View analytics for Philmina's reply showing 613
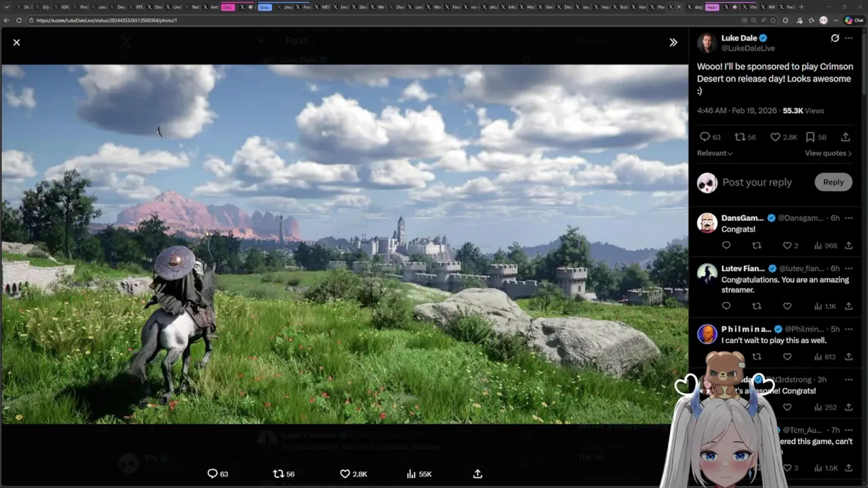 [825, 357]
